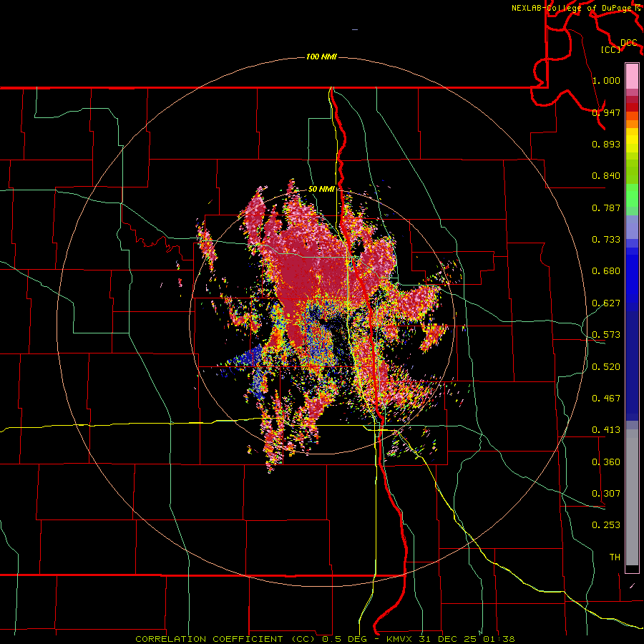Select the 0.573 scale value
The image size is (644, 644).
point(606,335)
